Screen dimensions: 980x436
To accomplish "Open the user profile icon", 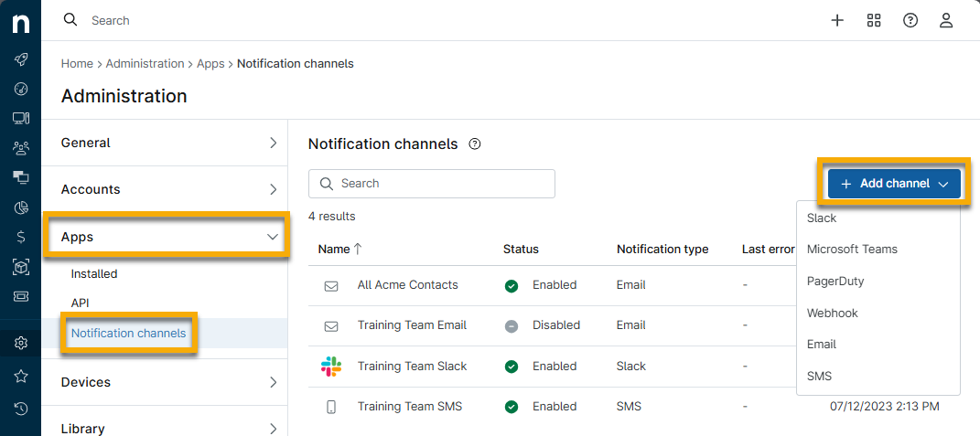I will (946, 20).
